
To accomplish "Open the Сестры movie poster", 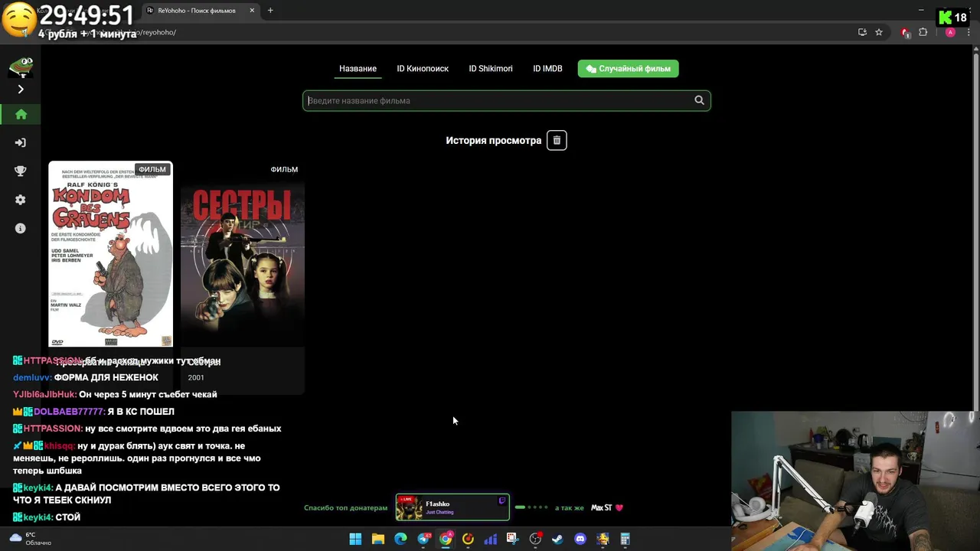I will 243,255.
